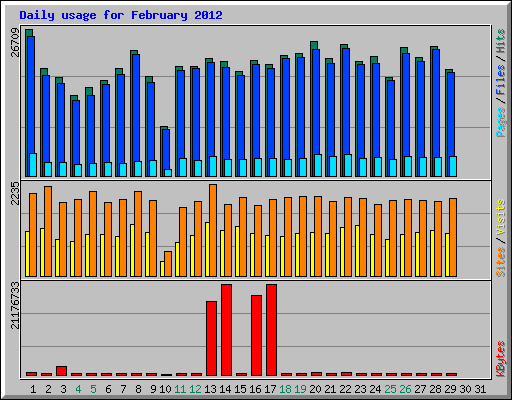Click the green day 19 label
The image size is (512, 400).
300,389
